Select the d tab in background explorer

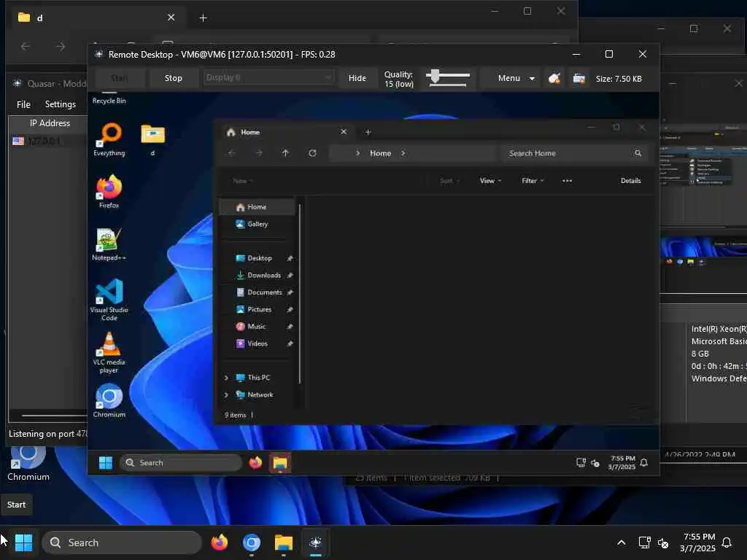(97, 17)
